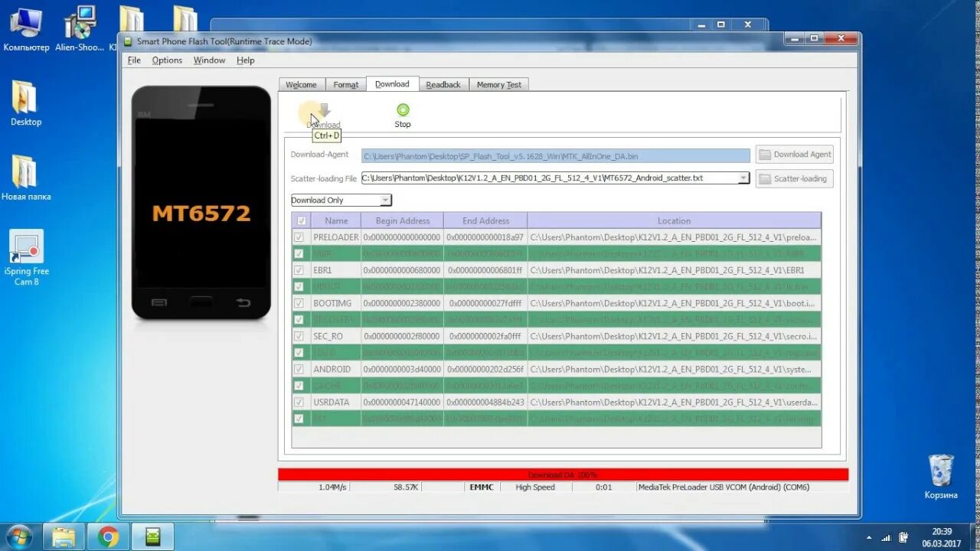Open the Корзина recycle bin

coord(941,476)
